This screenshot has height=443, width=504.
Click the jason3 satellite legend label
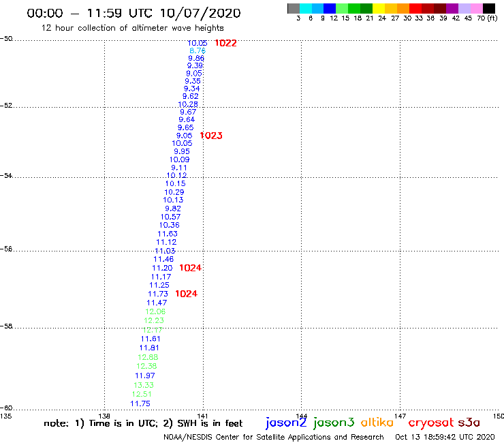coord(334,423)
